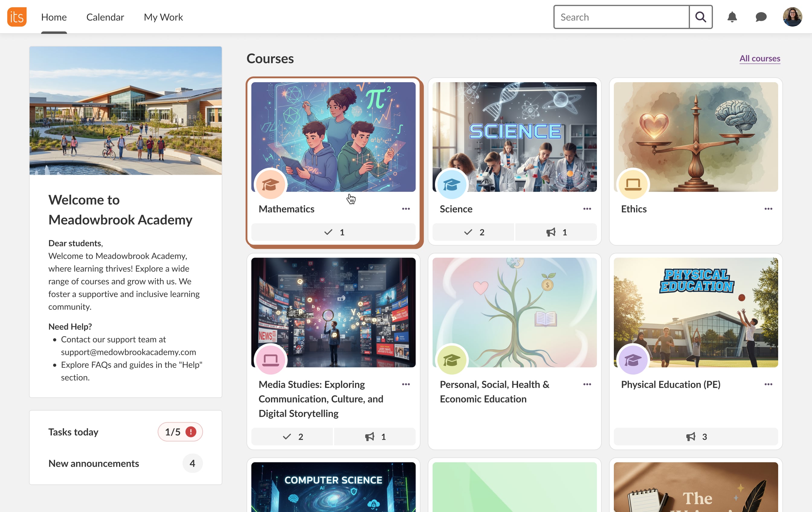Image resolution: width=812 pixels, height=512 pixels.
Task: Open Science announcements megaphone counter
Action: pyautogui.click(x=556, y=232)
